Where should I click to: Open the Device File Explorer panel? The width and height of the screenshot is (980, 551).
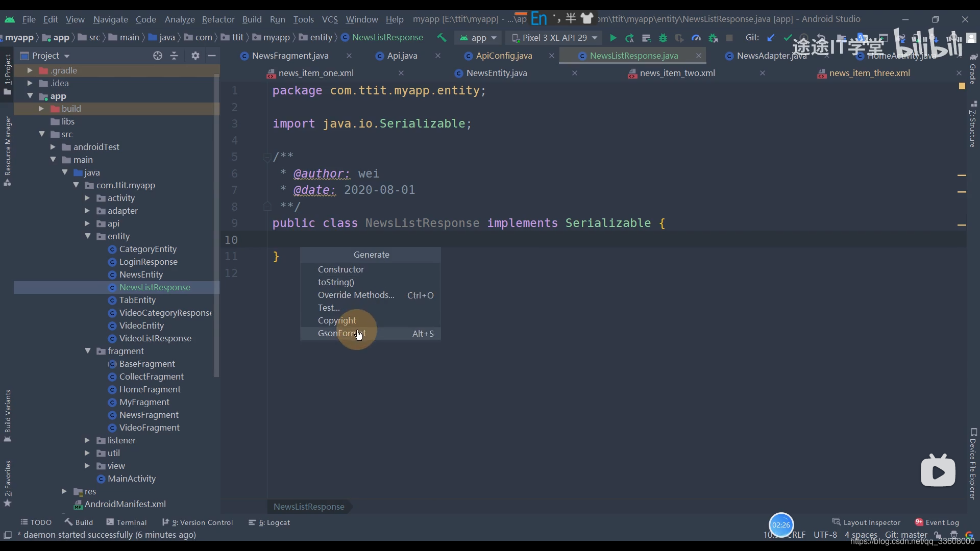[x=973, y=463]
